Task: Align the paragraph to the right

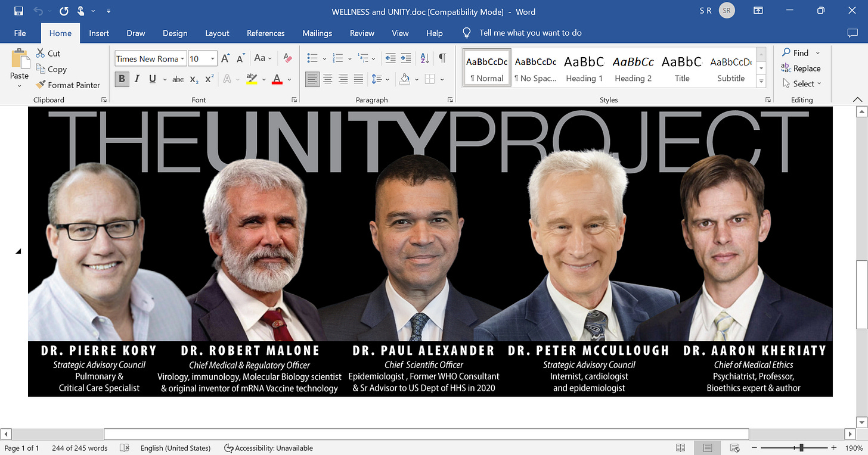Action: [343, 79]
